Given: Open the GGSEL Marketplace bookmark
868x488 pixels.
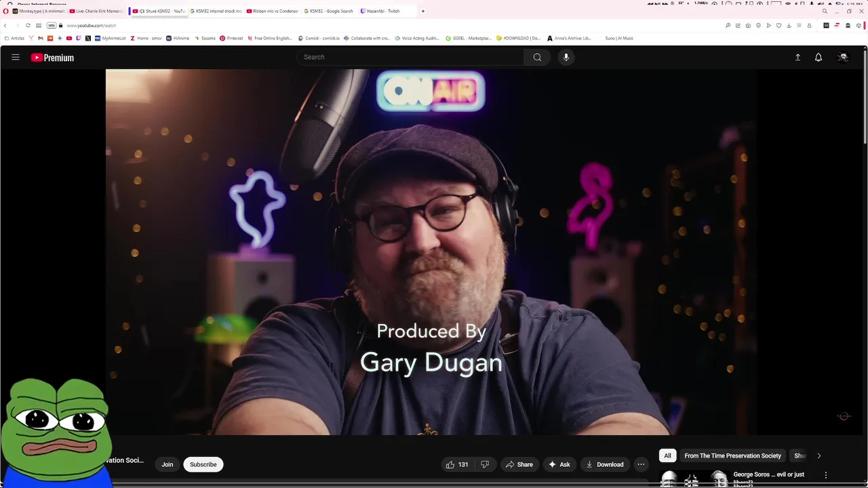Looking at the screenshot, I should (x=469, y=39).
